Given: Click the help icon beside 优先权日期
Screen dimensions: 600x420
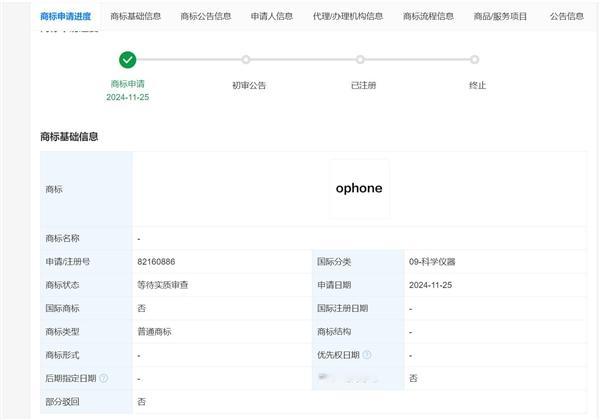Looking at the screenshot, I should (x=367, y=355).
